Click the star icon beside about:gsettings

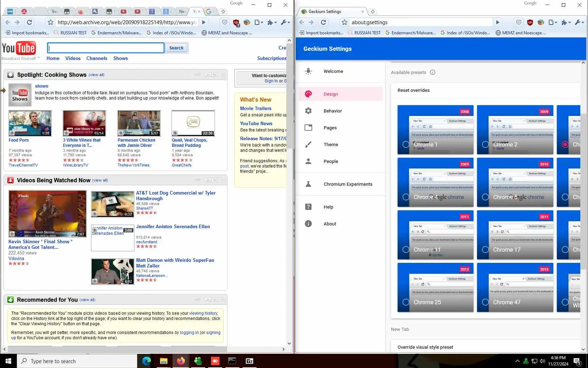pyautogui.click(x=345, y=22)
